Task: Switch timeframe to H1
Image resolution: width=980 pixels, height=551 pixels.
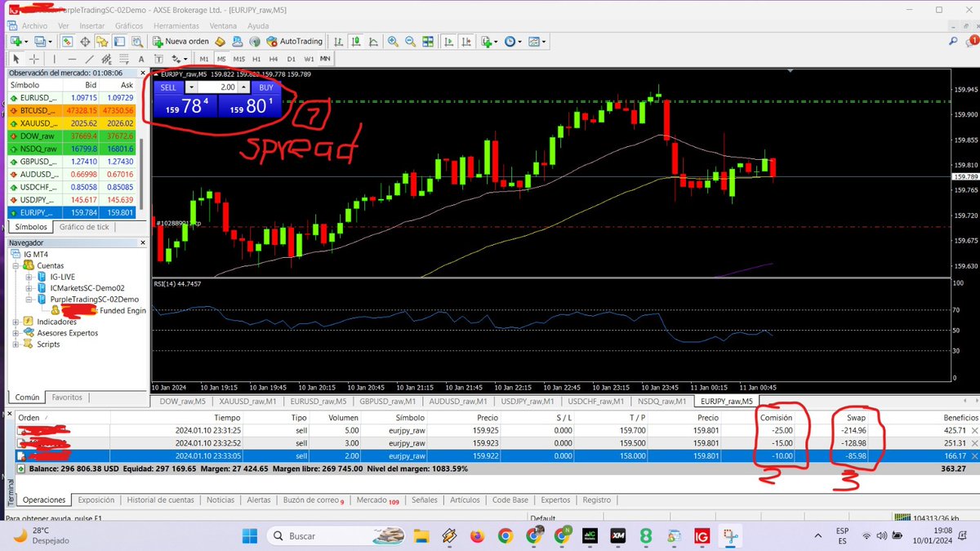Action: tap(256, 59)
